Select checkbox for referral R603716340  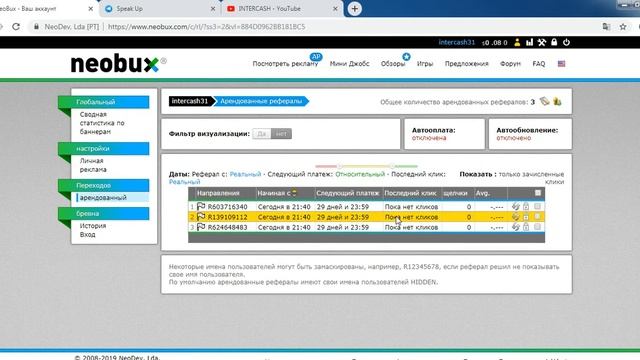pos(538,206)
